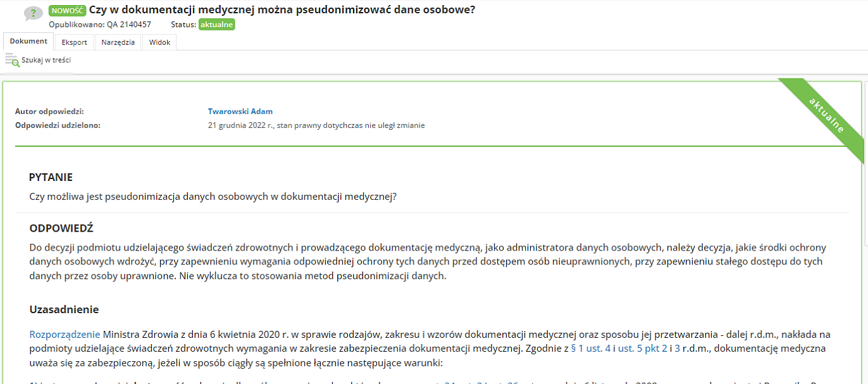Open the Szukaj w treści search tool
Image resolution: width=868 pixels, height=384 pixels.
pyautogui.click(x=39, y=60)
